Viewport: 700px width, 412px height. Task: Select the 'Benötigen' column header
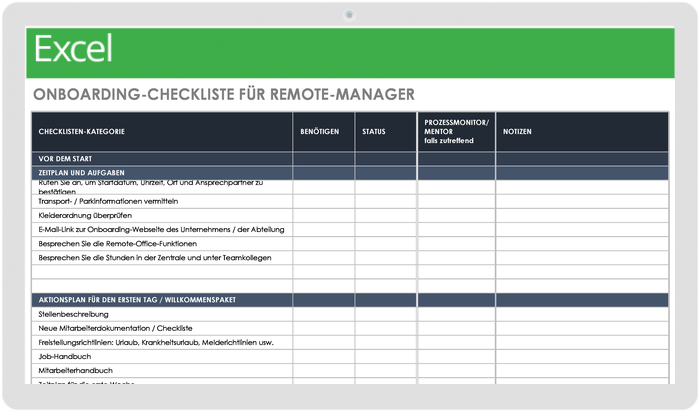(x=324, y=132)
